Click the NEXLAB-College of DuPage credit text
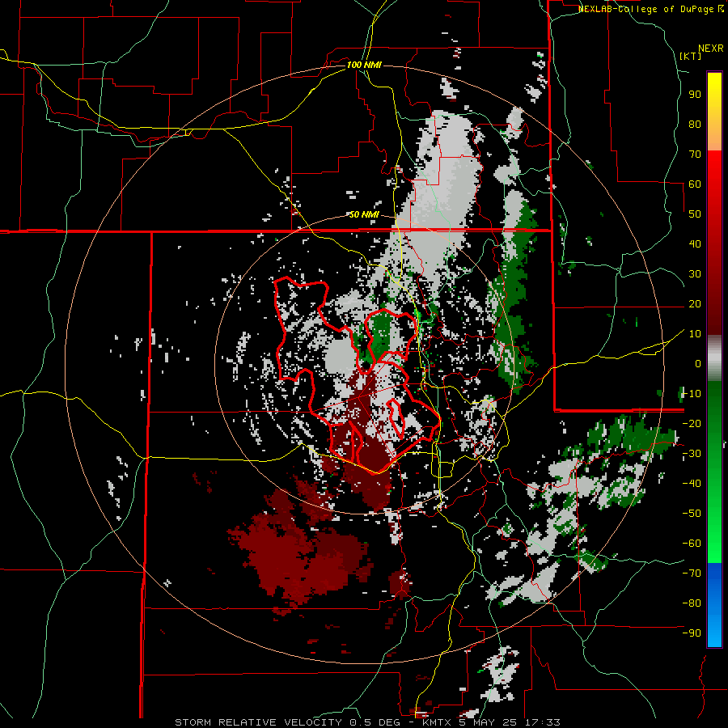Viewport: 728px width, 728px height. click(647, 9)
